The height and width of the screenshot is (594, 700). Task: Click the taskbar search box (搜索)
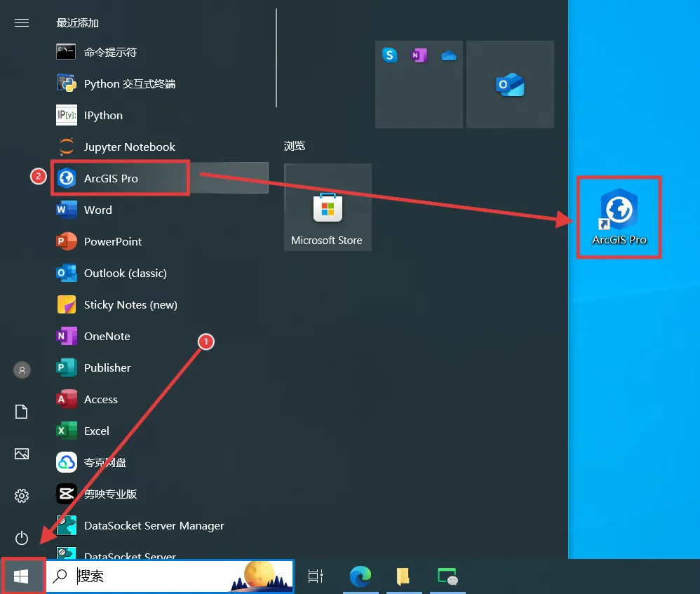click(170, 576)
